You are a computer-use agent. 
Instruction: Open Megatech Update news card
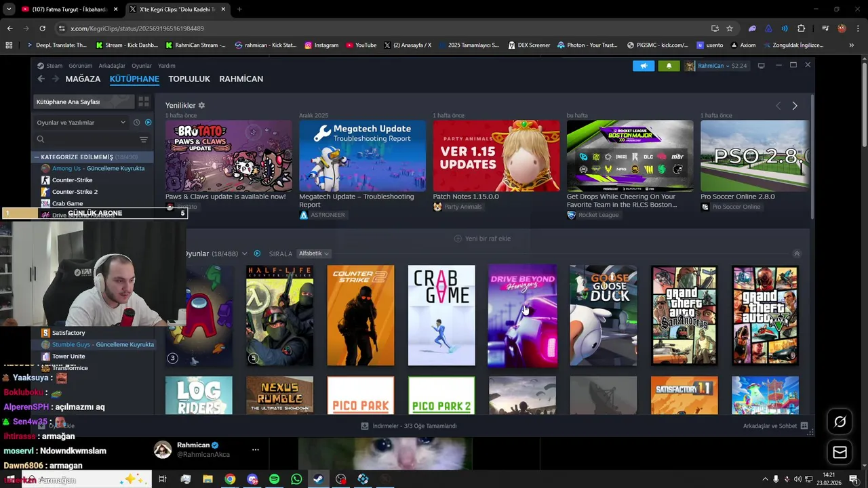point(362,157)
